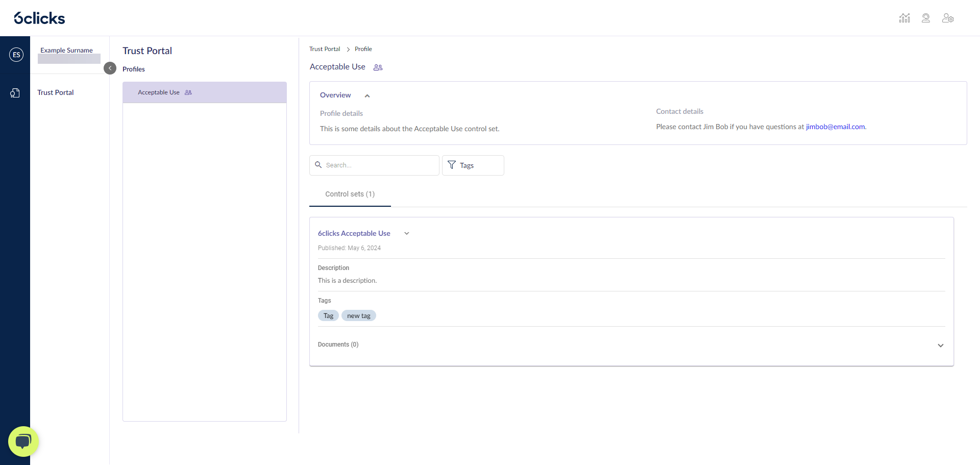
Task: Open the analytics chart icon in header
Action: (x=904, y=18)
